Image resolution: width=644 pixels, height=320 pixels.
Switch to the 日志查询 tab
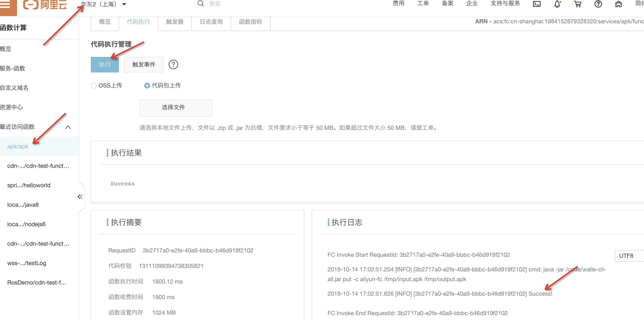211,22
